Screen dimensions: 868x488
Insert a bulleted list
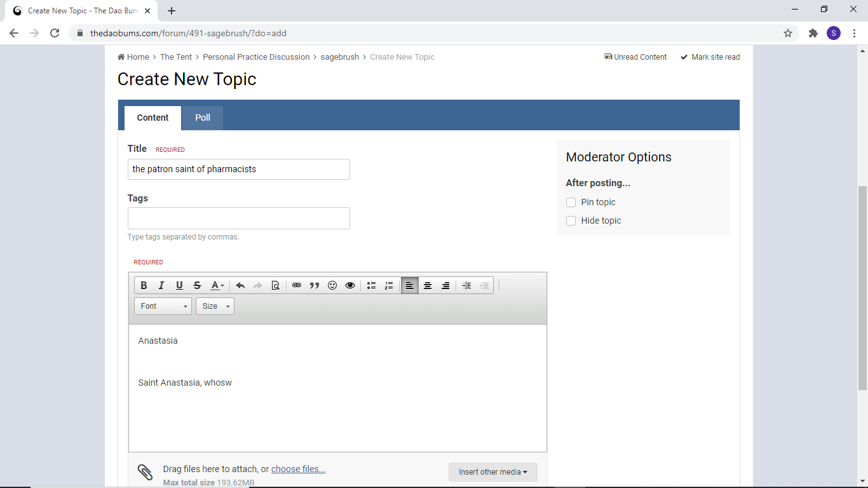coord(372,285)
